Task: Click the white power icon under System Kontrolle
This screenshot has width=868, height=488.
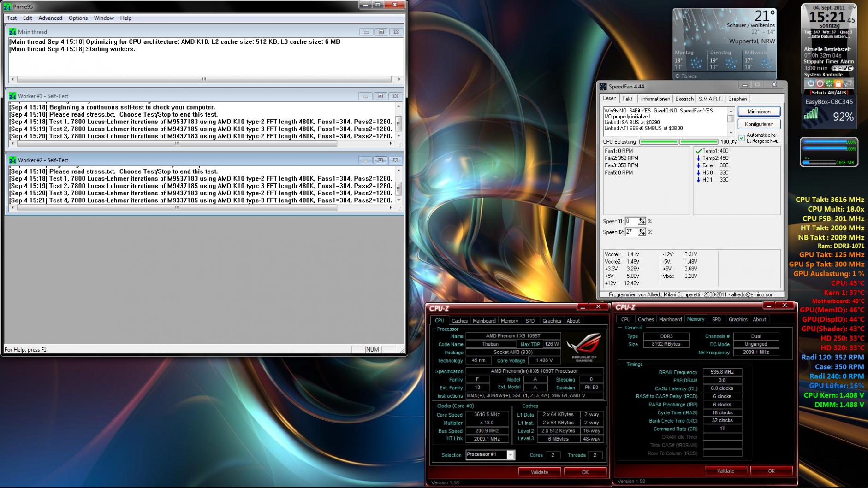Action: [810, 83]
